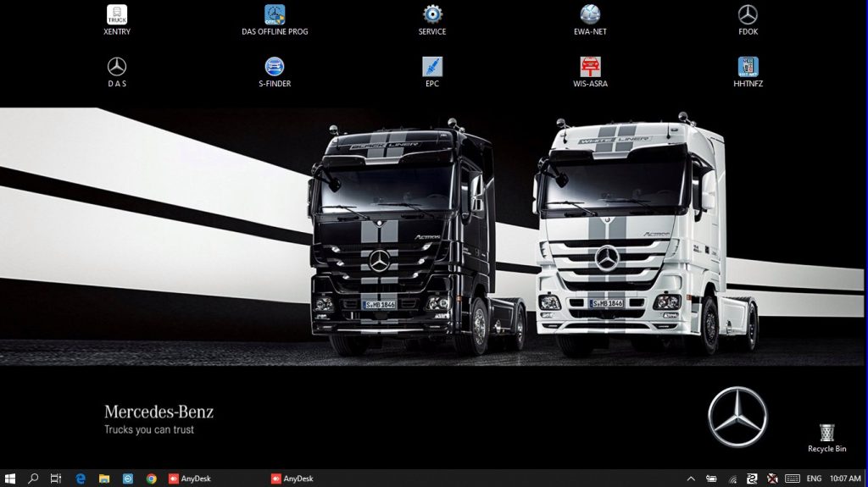Open Task View in the taskbar
Screen dimensions: 868x487
[x=56, y=479]
